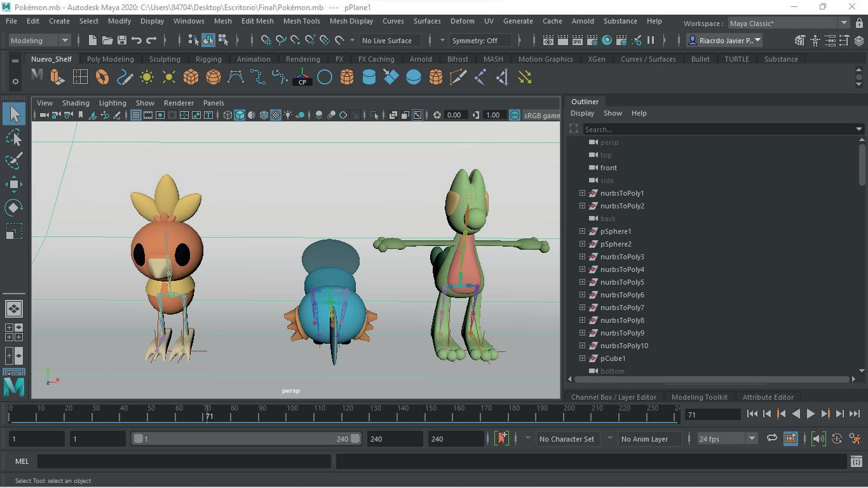The height and width of the screenshot is (488, 868).
Task: Open the No Anim Layer dropdown arrow
Action: pyautogui.click(x=610, y=438)
